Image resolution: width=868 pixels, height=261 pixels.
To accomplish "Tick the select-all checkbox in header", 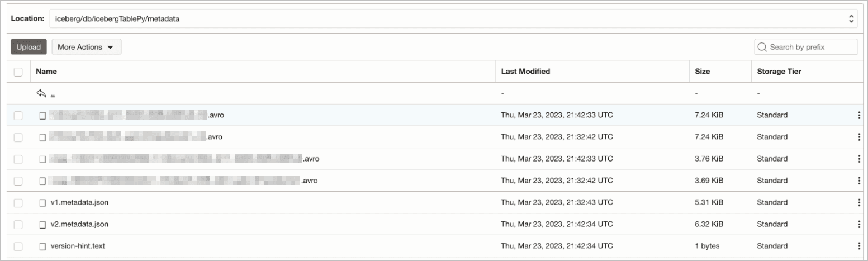I will pos(18,72).
